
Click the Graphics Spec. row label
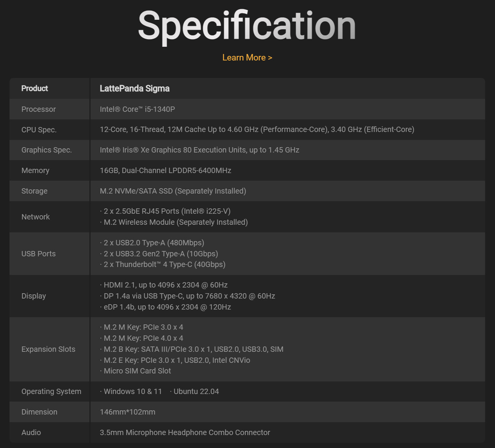coord(46,150)
